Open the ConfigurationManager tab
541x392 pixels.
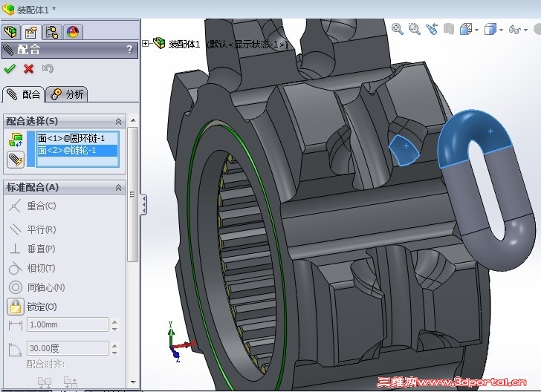52,32
